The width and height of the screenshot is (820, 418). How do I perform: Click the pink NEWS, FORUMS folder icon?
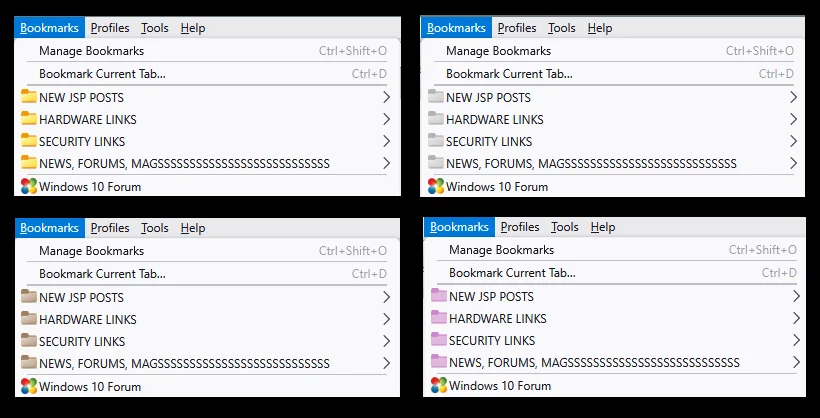(x=439, y=361)
